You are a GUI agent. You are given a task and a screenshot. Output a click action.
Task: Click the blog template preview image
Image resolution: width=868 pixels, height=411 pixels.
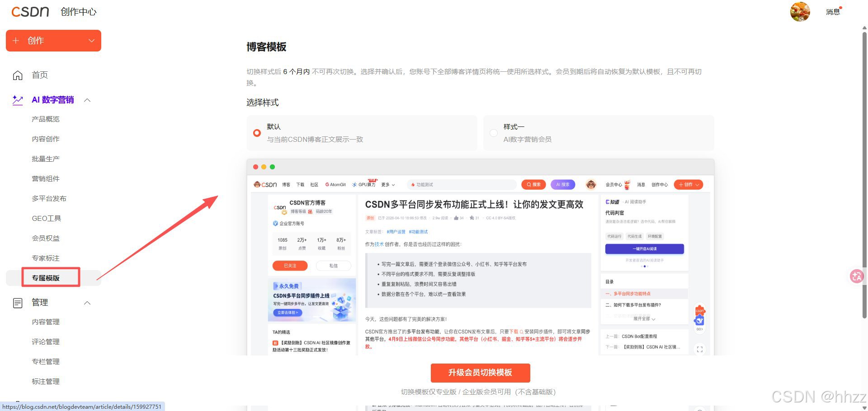click(x=480, y=257)
